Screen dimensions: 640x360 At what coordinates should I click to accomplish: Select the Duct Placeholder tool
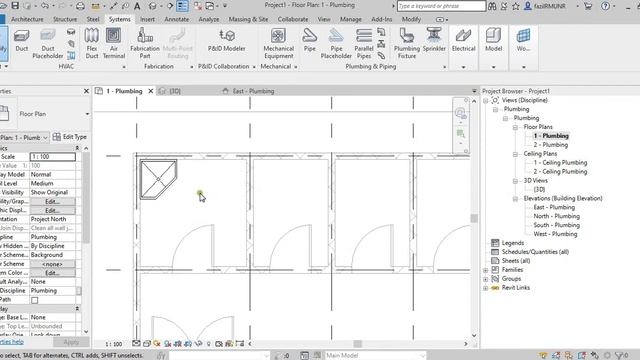pyautogui.click(x=48, y=44)
